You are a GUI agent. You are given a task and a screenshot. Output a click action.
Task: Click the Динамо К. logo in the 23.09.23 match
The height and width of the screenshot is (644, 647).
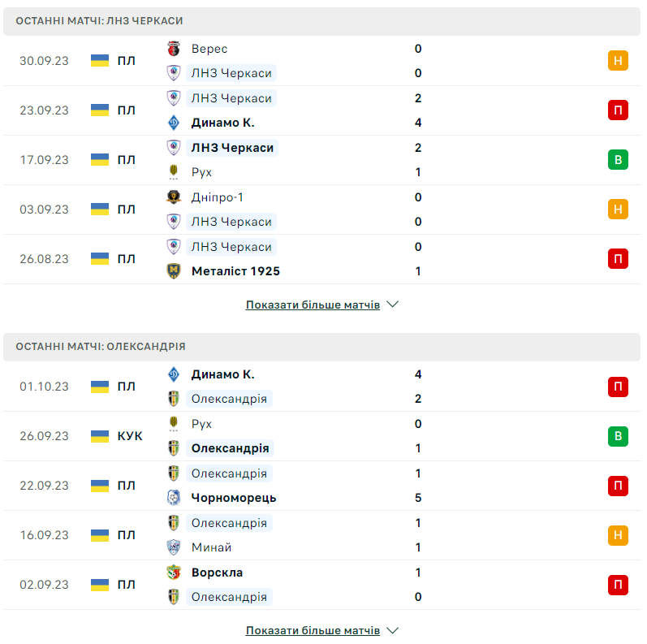(x=173, y=123)
